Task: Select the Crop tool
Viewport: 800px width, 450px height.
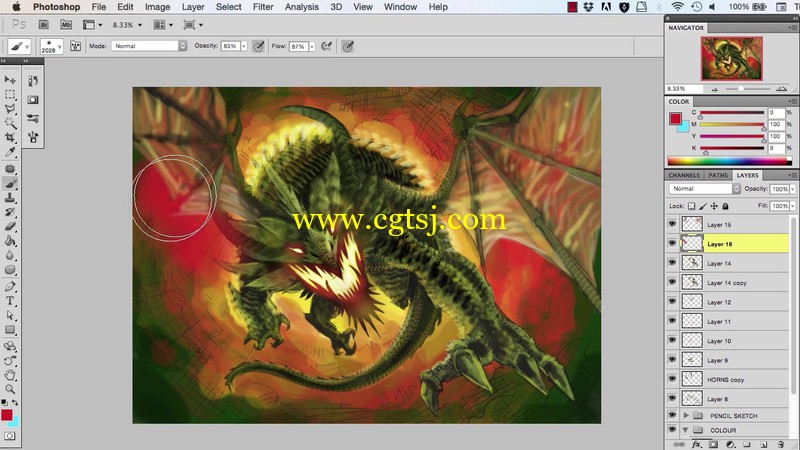Action: 10,137
